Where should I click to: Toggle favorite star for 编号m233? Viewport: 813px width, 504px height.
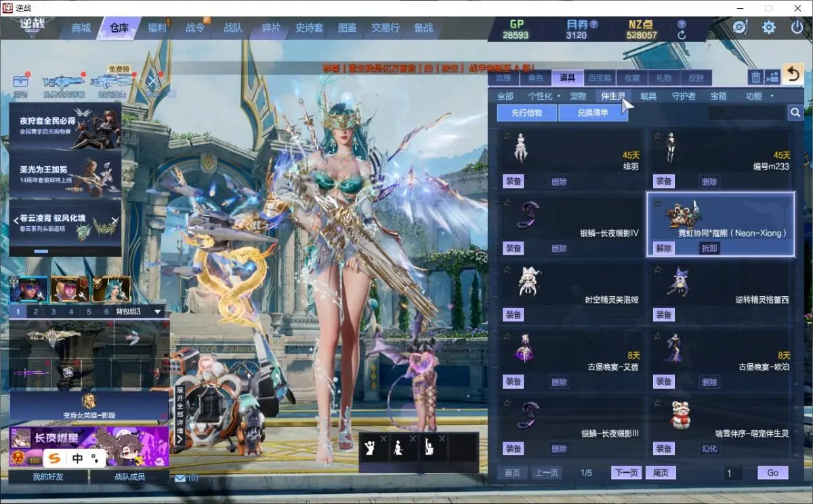click(656, 135)
